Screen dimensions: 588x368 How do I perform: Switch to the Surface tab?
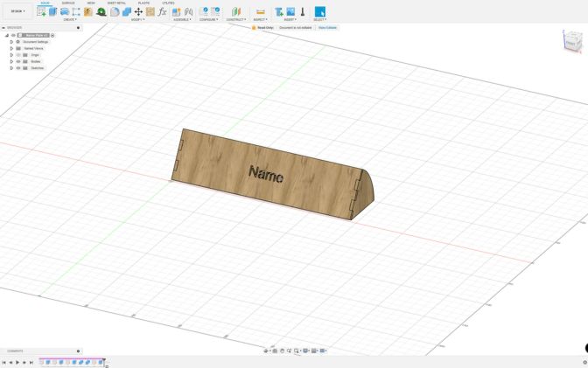pyautogui.click(x=68, y=3)
